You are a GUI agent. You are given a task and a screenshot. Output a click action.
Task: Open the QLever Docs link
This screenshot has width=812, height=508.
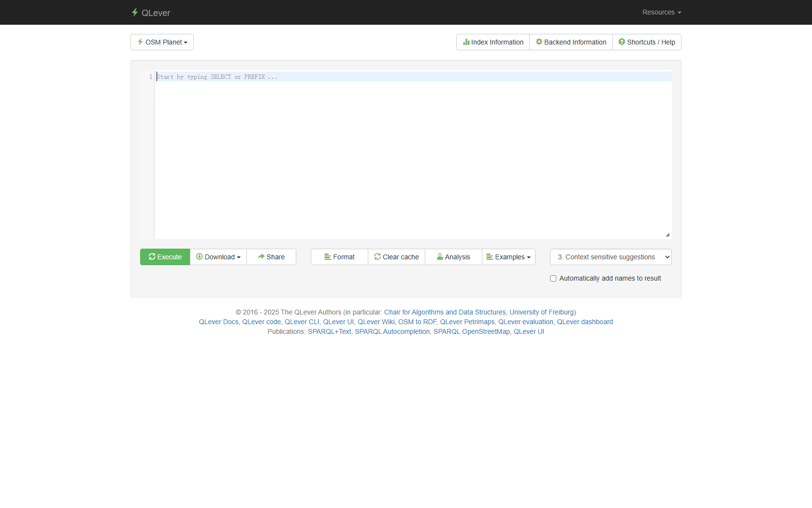[x=218, y=322]
